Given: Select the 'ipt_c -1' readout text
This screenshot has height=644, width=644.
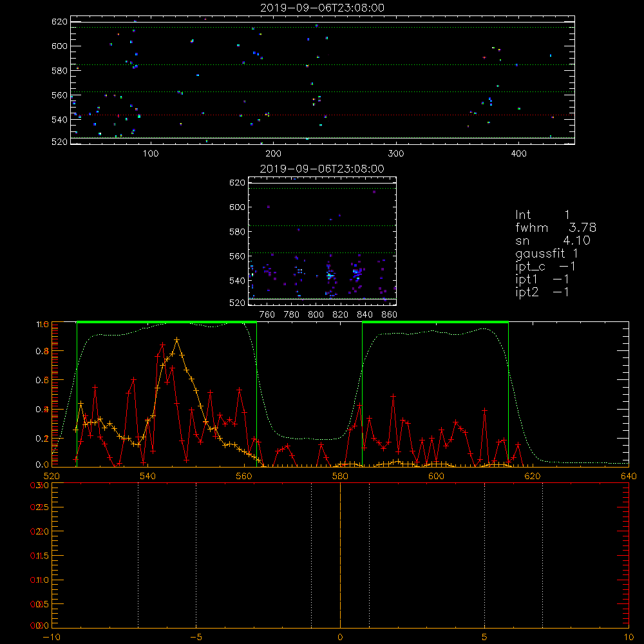Looking at the screenshot, I should click(x=545, y=267).
